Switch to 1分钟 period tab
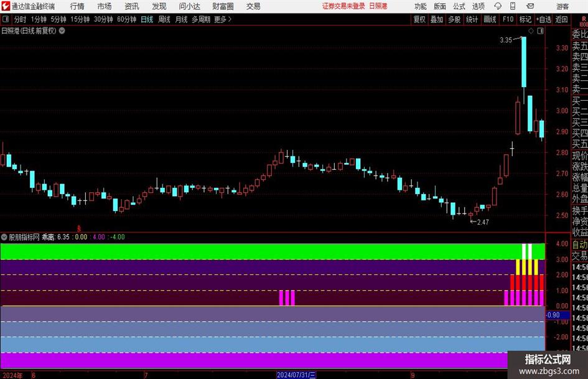Screen dimensions: 588x379 [39, 19]
